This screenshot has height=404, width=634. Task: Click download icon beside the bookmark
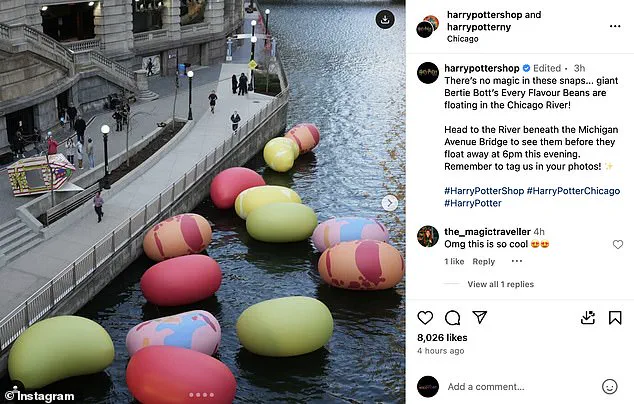point(588,317)
